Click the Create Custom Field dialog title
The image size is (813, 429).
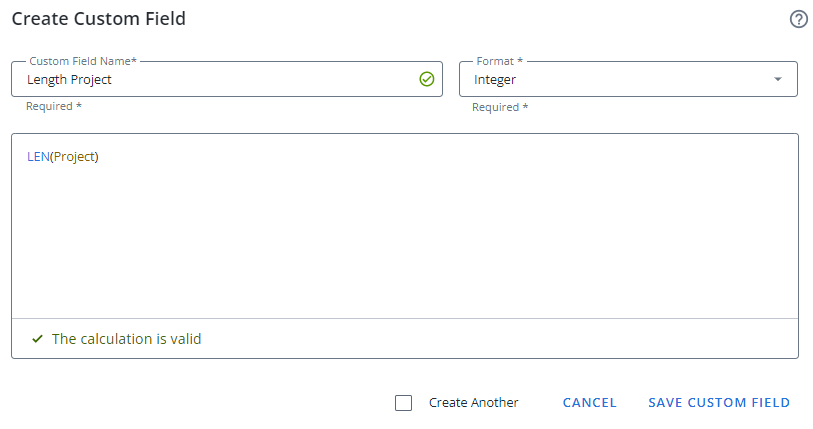coord(98,19)
